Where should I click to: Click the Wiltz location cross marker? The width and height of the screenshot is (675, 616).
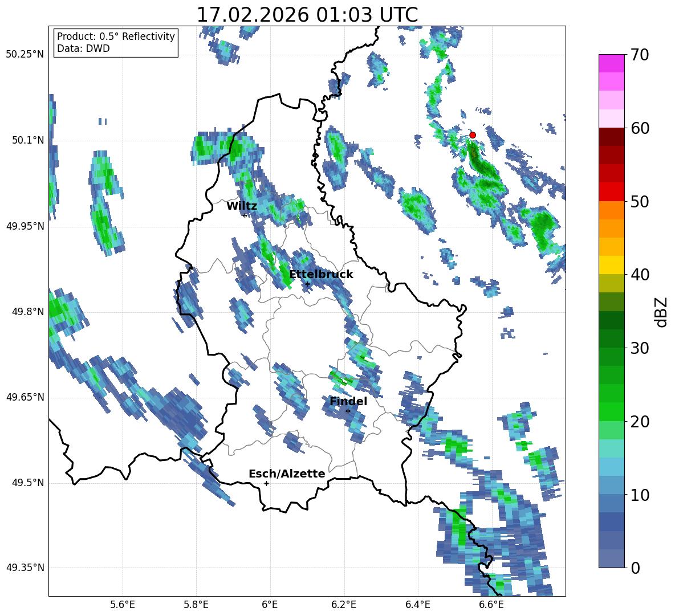click(245, 215)
